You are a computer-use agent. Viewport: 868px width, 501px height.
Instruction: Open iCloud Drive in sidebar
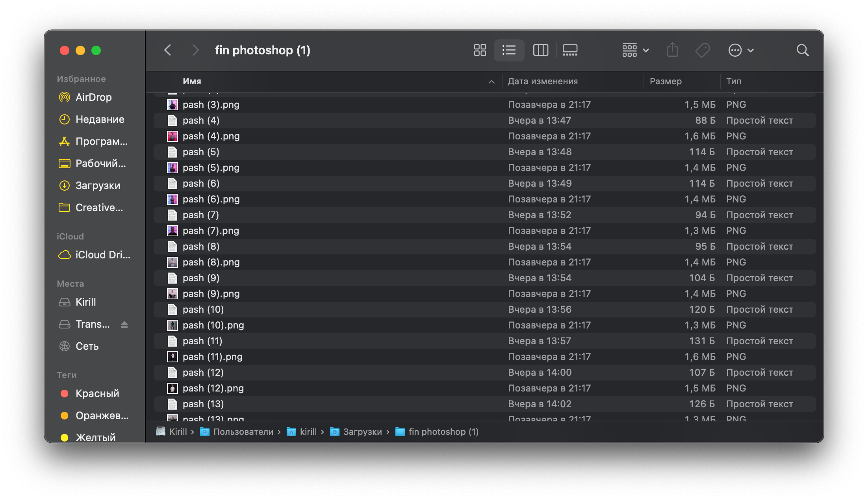coord(102,255)
